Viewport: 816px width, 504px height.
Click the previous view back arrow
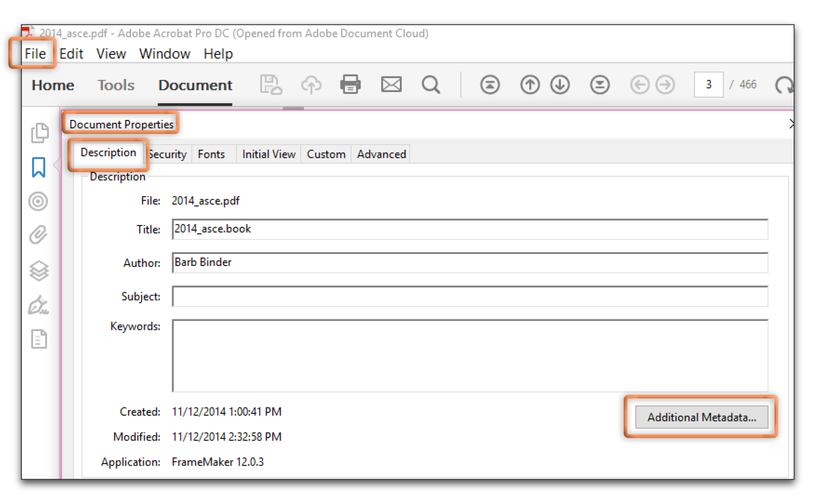tap(639, 85)
